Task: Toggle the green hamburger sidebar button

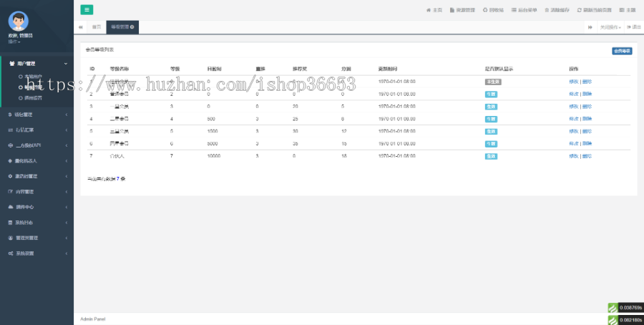Action: [x=87, y=10]
